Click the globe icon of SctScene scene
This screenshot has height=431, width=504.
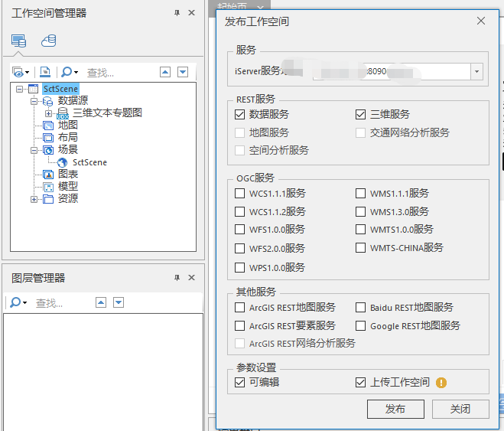click(x=63, y=162)
